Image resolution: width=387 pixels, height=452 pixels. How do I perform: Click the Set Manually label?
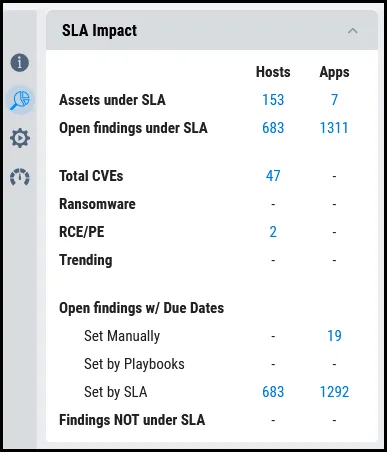tap(122, 336)
